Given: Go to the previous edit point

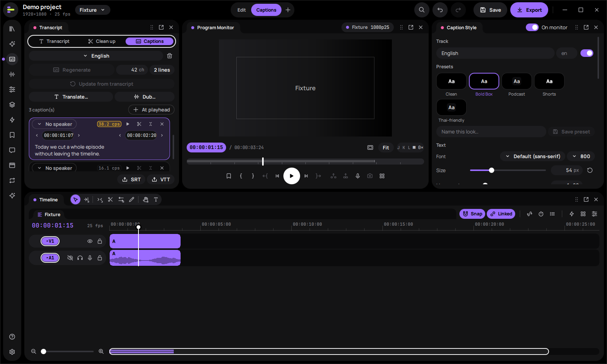Looking at the screenshot, I should (x=277, y=176).
